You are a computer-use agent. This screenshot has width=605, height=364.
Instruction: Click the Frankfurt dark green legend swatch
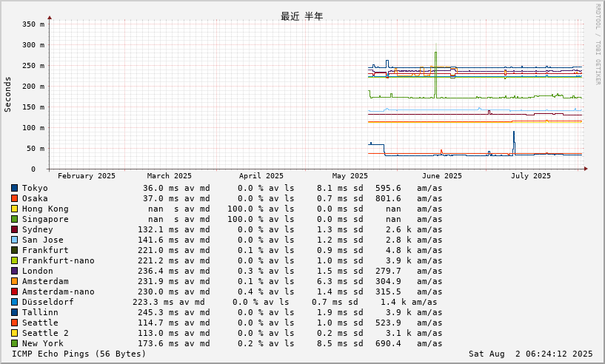tap(14, 250)
